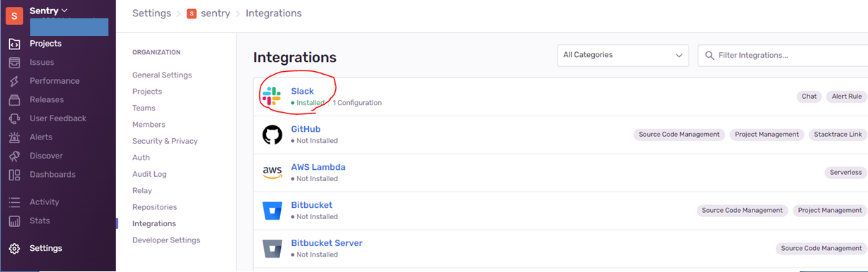Image resolution: width=868 pixels, height=272 pixels.
Task: Click the Settings breadcrumb link
Action: pyautogui.click(x=152, y=13)
